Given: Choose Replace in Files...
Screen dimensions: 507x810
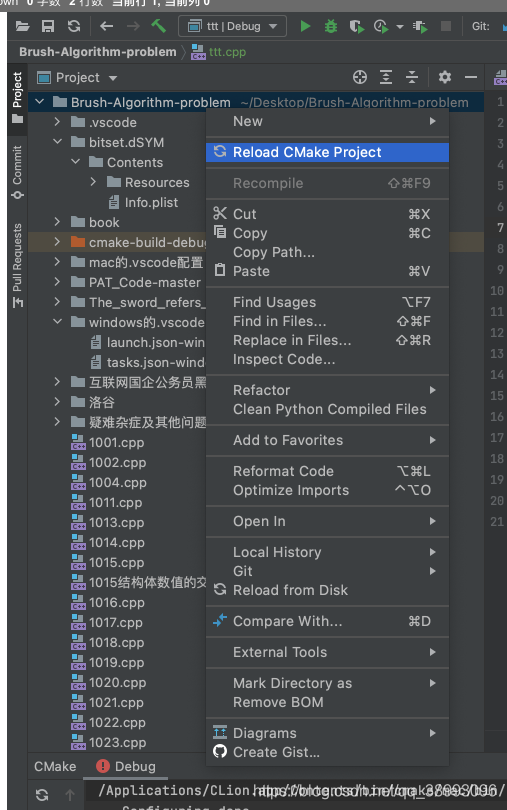Looking at the screenshot, I should (x=327, y=340).
